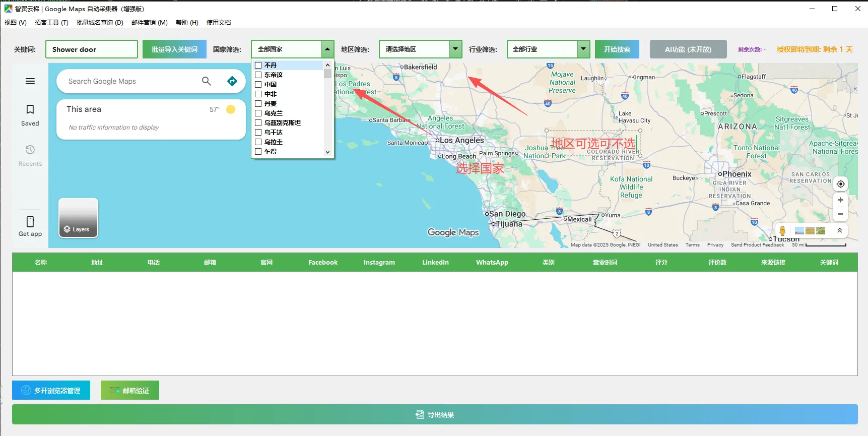This screenshot has height=436, width=868.
Task: Check the 东帝汶 country checkbox
Action: coord(258,75)
